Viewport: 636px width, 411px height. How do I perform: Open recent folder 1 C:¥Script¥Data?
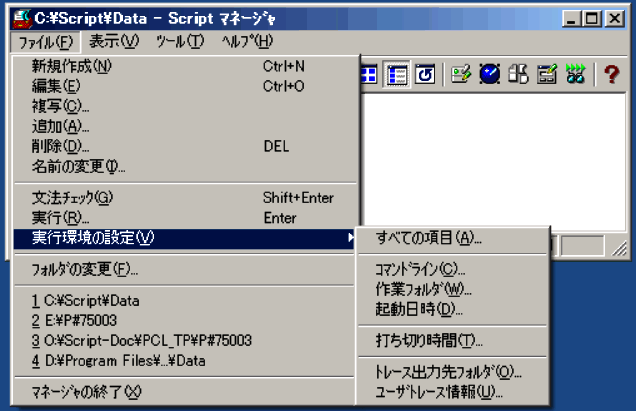(185, 301)
